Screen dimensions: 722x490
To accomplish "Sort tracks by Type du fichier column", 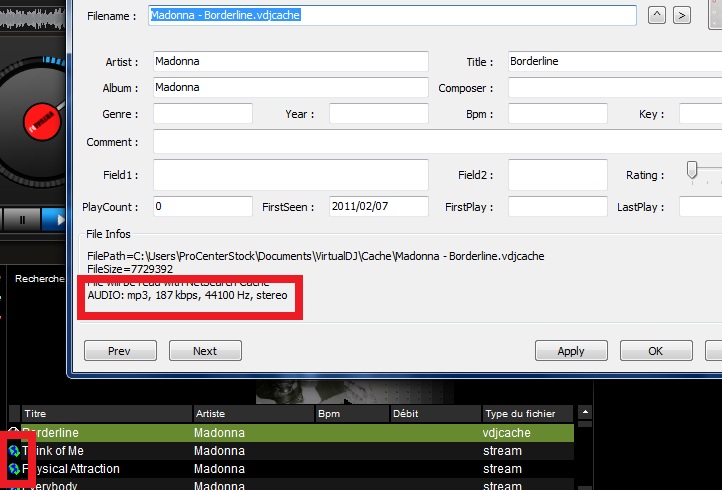I will pyautogui.click(x=526, y=413).
